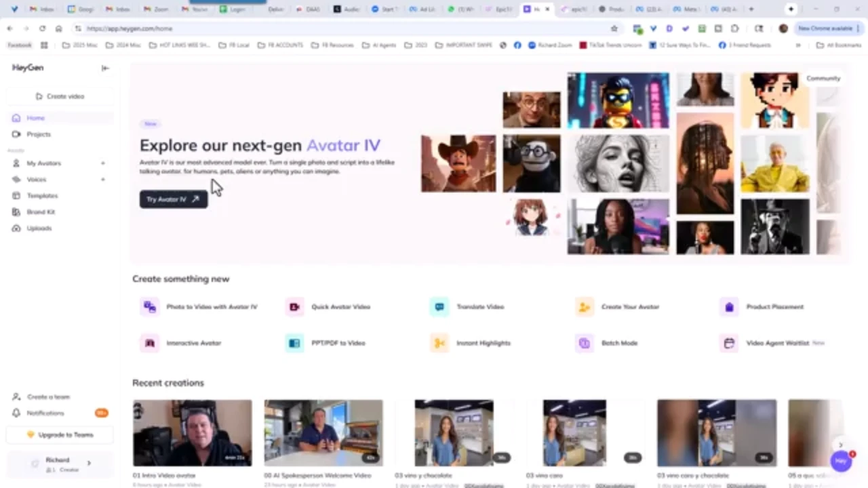Select Instant Highlights icon
The height and width of the screenshot is (488, 868).
[439, 343]
